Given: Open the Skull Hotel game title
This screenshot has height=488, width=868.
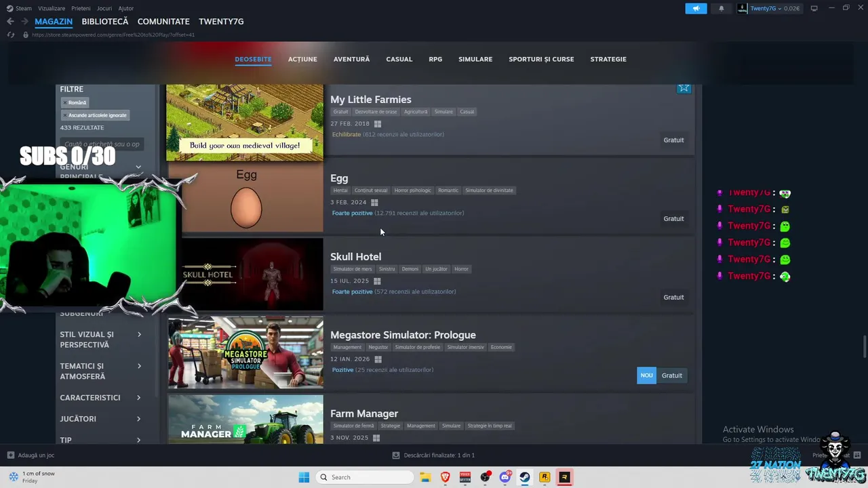Looking at the screenshot, I should point(356,256).
